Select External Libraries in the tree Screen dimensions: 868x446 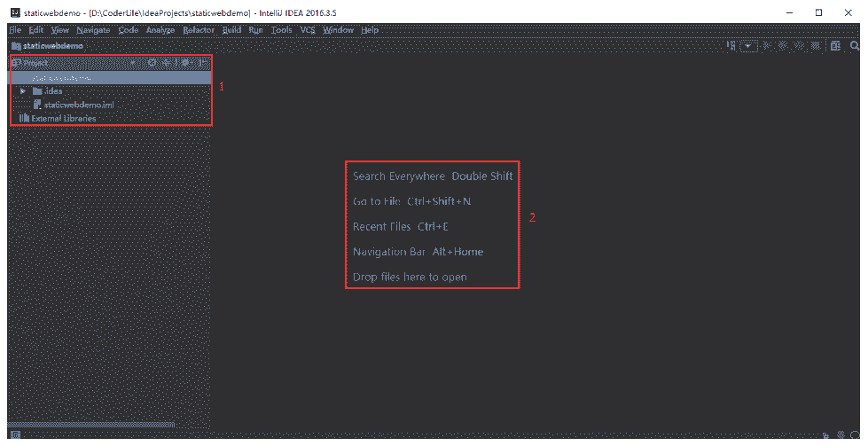[63, 118]
